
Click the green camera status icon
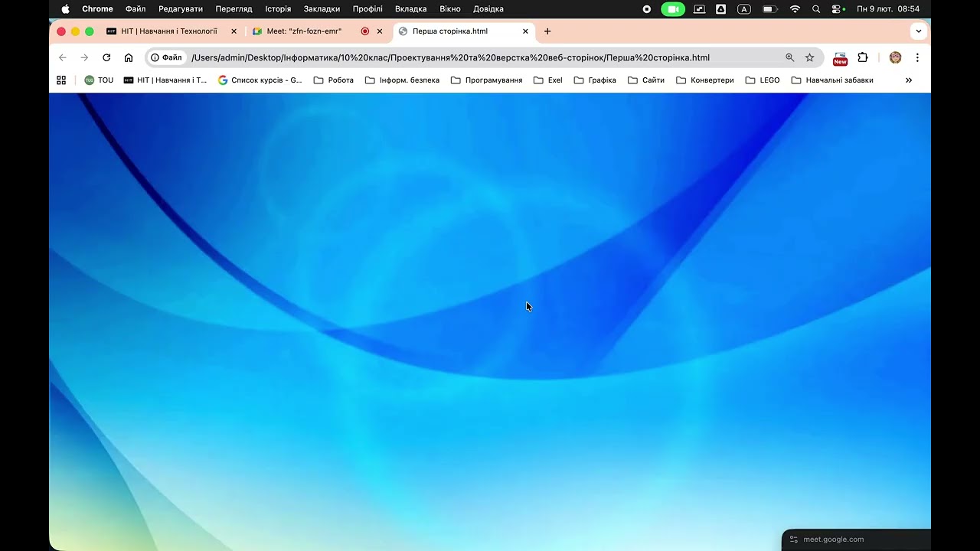(x=673, y=9)
